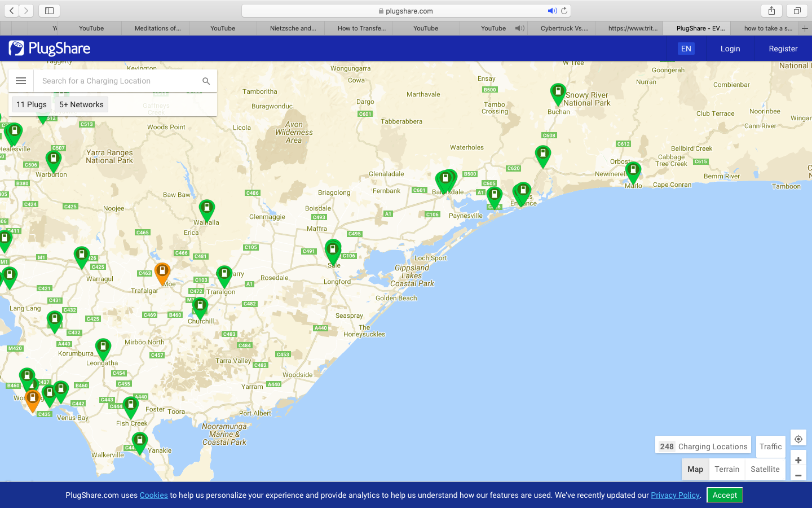Click the Bairnsdale charger pin cluster

(445, 181)
